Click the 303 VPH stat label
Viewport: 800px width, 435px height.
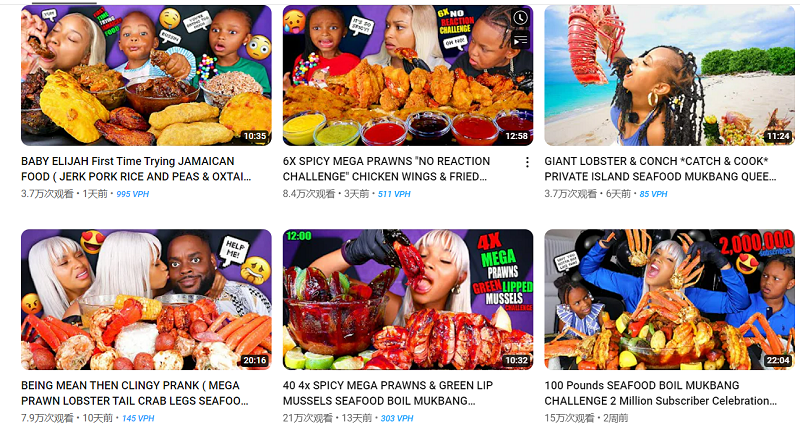(396, 418)
